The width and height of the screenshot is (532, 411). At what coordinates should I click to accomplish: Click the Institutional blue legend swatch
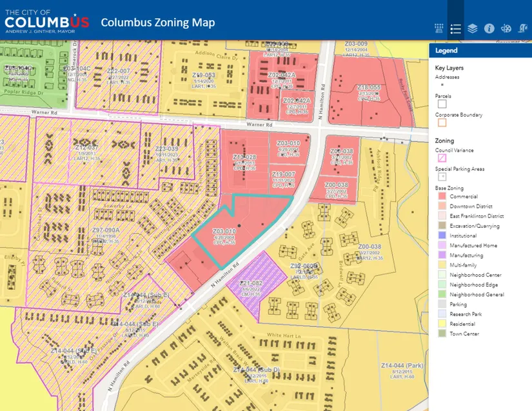click(x=442, y=236)
